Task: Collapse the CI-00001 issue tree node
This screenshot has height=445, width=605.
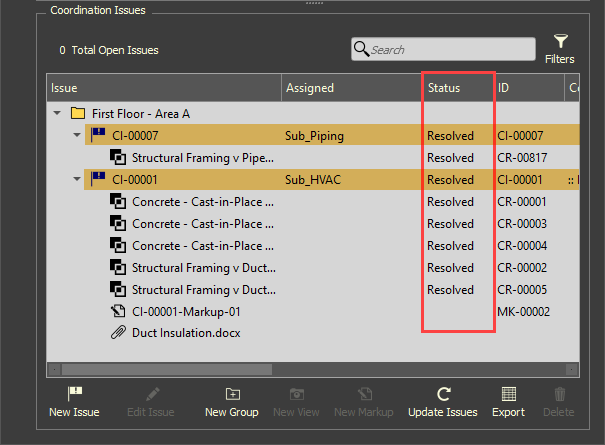Action: pyautogui.click(x=76, y=179)
